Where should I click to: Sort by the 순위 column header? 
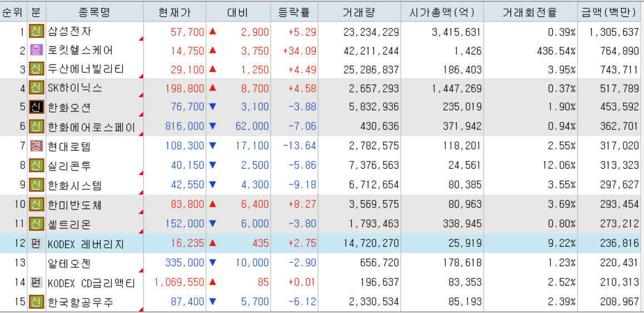[x=13, y=12]
